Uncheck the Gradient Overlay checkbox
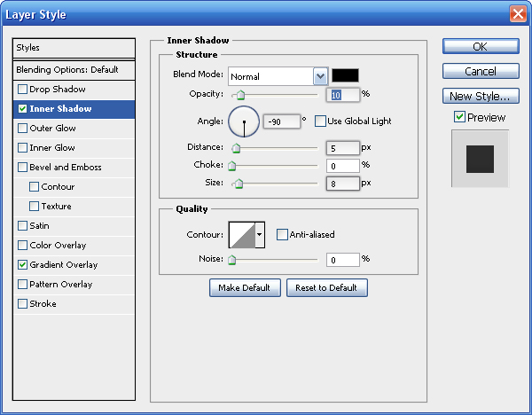This screenshot has width=532, height=415. click(x=22, y=264)
